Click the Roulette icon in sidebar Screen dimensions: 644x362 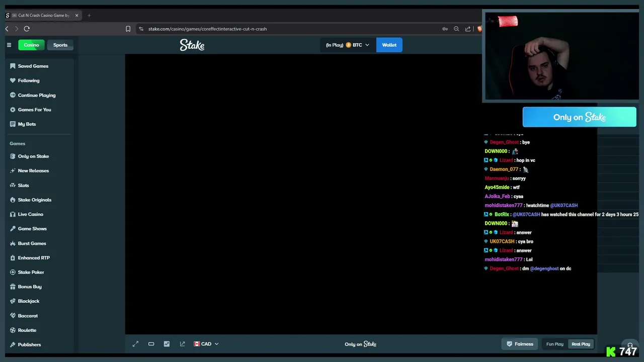pos(13,330)
